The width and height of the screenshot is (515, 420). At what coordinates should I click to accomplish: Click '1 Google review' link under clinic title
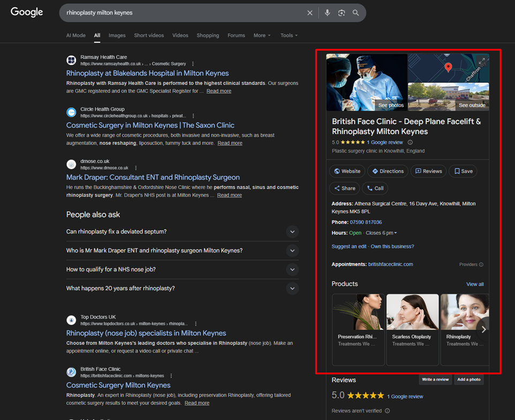click(385, 142)
